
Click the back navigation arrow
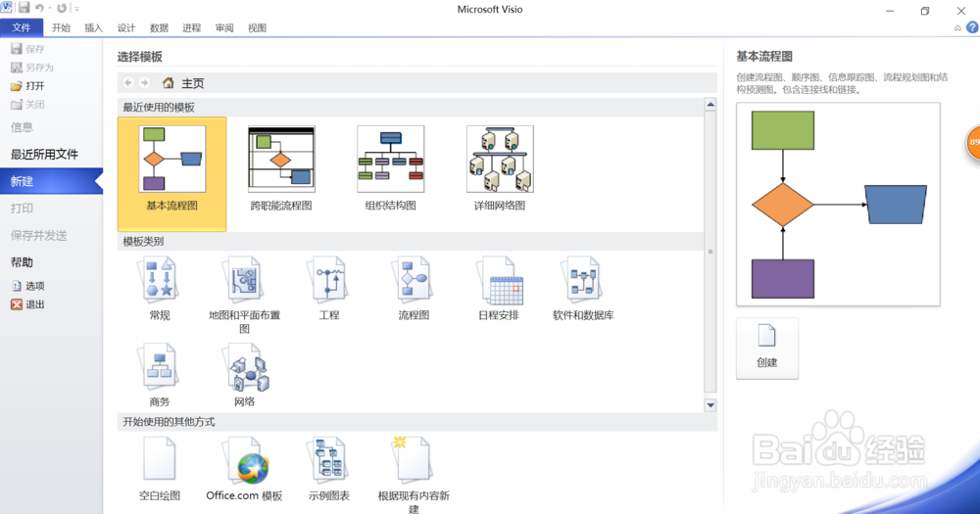pos(128,82)
